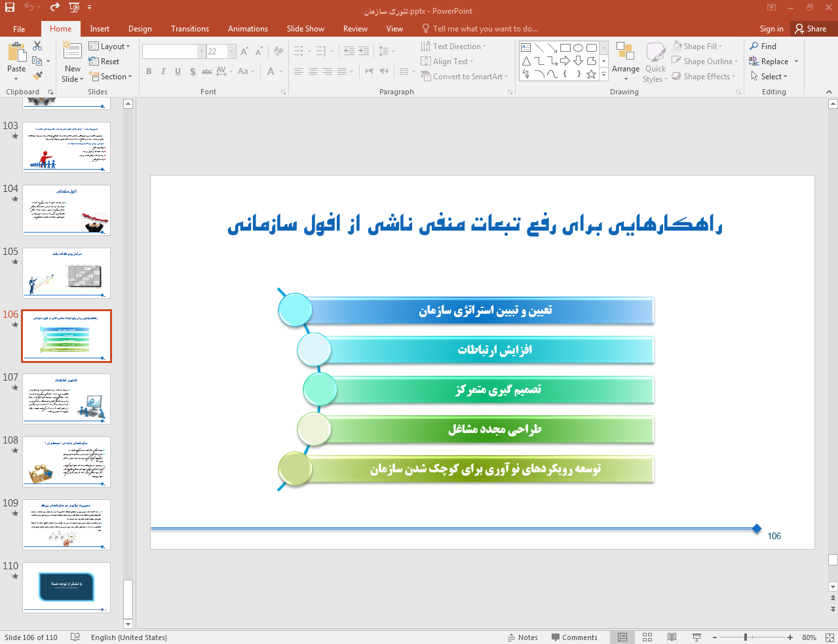
Task: Toggle Bold formatting
Action: [149, 71]
